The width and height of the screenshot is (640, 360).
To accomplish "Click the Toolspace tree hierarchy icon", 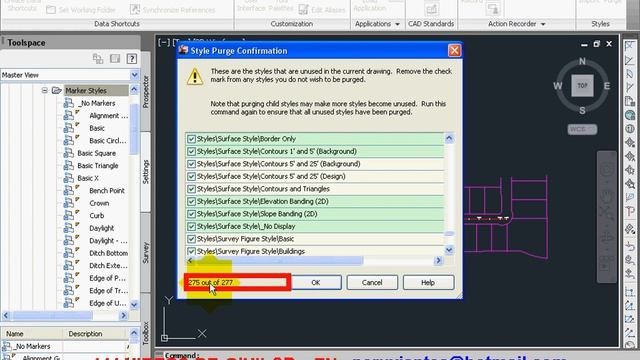I will (98, 59).
